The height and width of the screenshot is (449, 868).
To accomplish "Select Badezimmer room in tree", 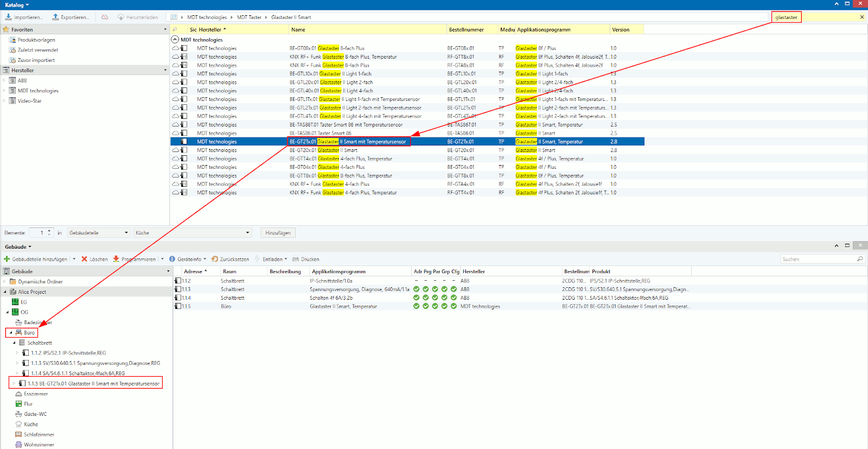I will pyautogui.click(x=34, y=322).
